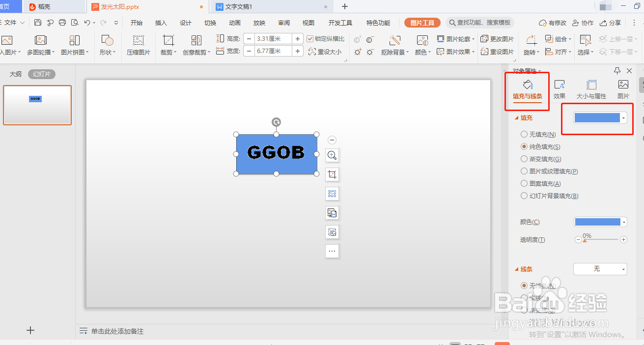The image size is (644, 345).
Task: Click the increase brightness sun icon
Action: (358, 52)
